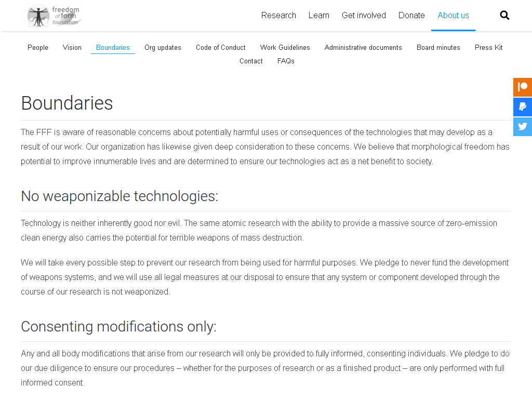Image resolution: width=532 pixels, height=399 pixels.
Task: Click the blue PayPal side button
Action: click(523, 107)
